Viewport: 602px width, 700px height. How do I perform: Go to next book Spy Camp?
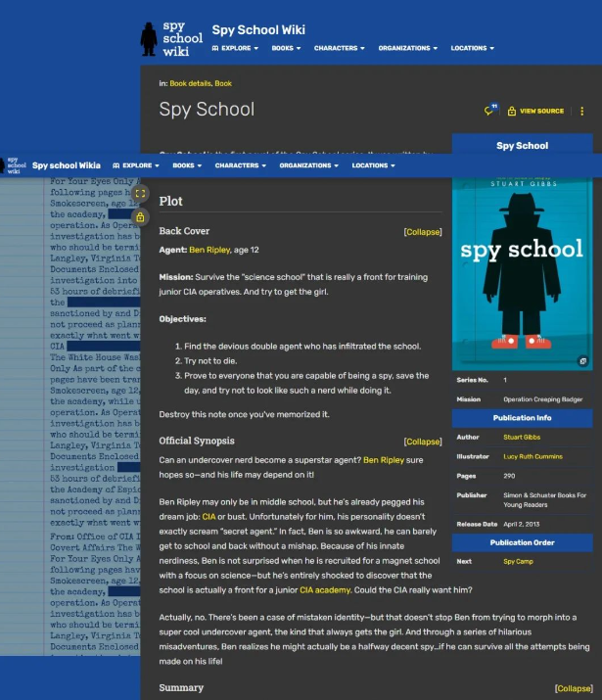518,561
